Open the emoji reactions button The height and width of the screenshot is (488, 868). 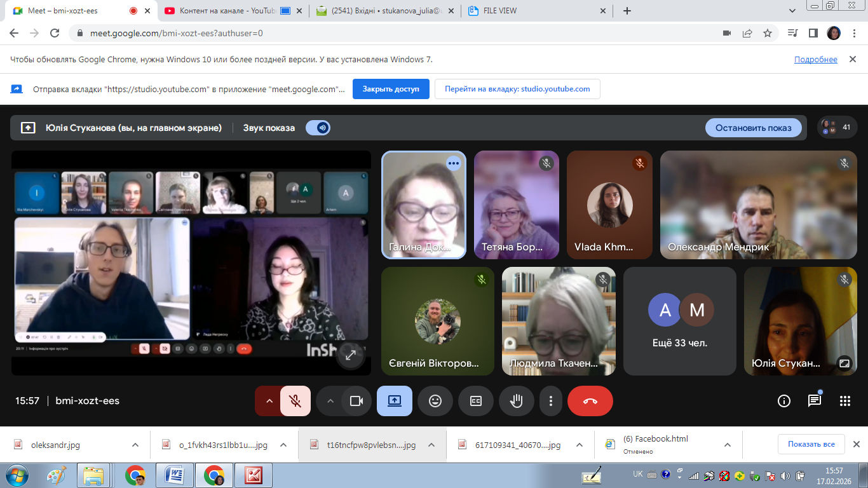pyautogui.click(x=435, y=401)
